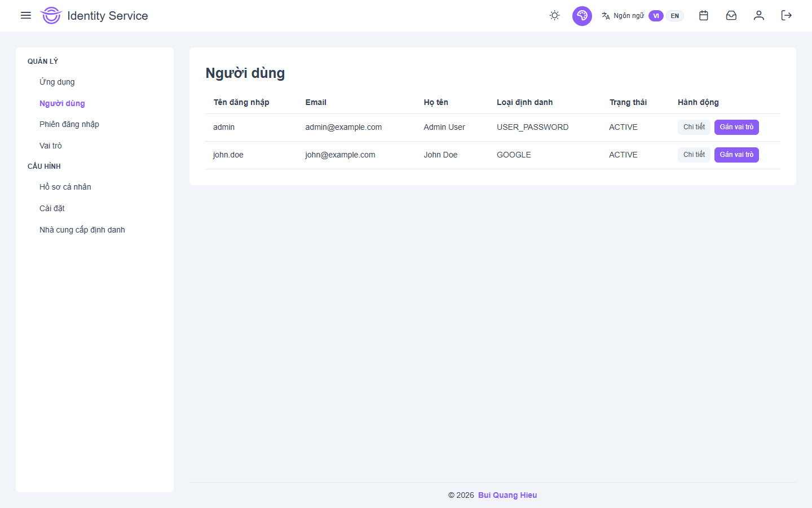Open Phiên đăng nhập sidebar item

point(69,124)
